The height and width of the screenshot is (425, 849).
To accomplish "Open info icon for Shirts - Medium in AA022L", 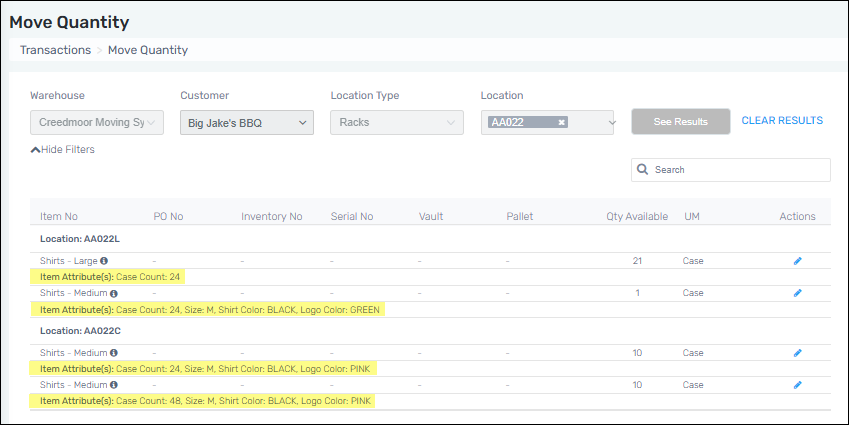I will (x=114, y=293).
